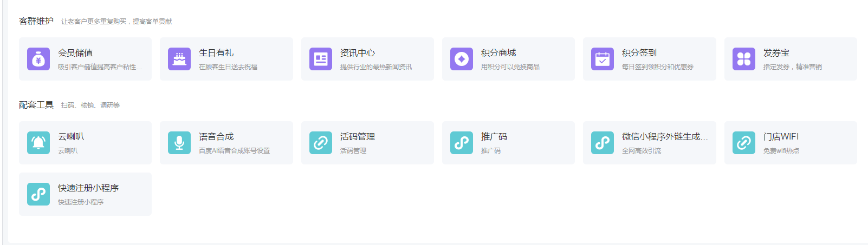Screen dimensions: 868x245
Task: Click the 积分商城 diamond coin icon
Action: 462,59
